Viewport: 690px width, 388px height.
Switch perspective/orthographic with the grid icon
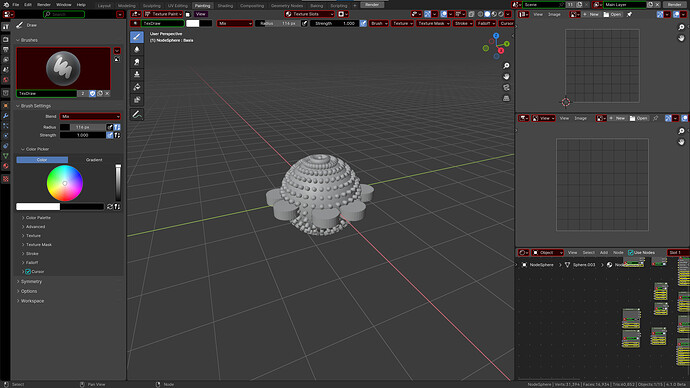pos(506,99)
